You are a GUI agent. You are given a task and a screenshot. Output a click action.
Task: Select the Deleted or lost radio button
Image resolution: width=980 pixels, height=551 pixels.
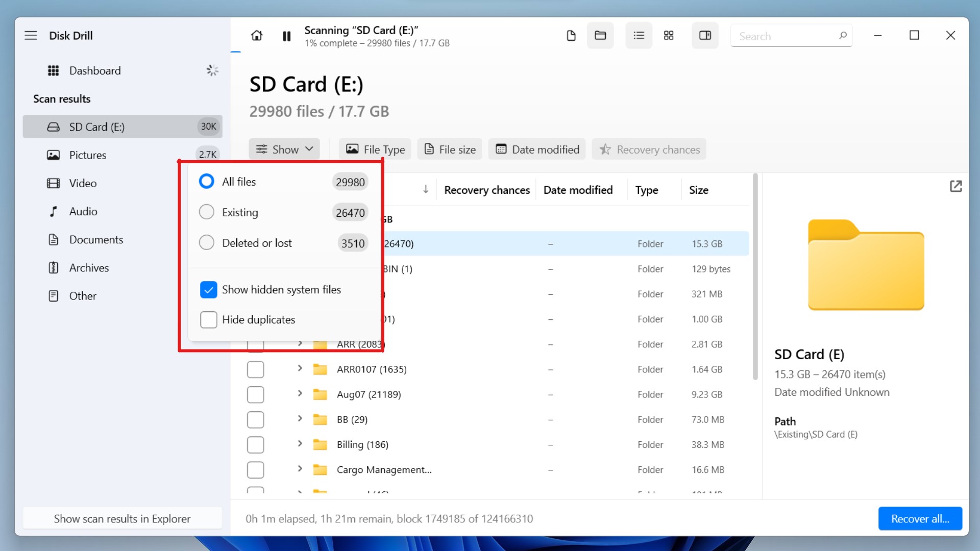pyautogui.click(x=207, y=242)
